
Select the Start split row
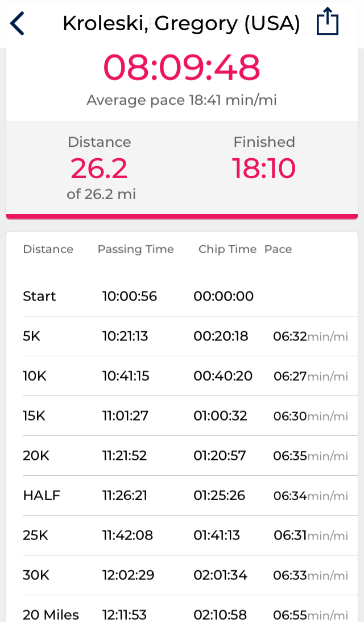point(182,296)
